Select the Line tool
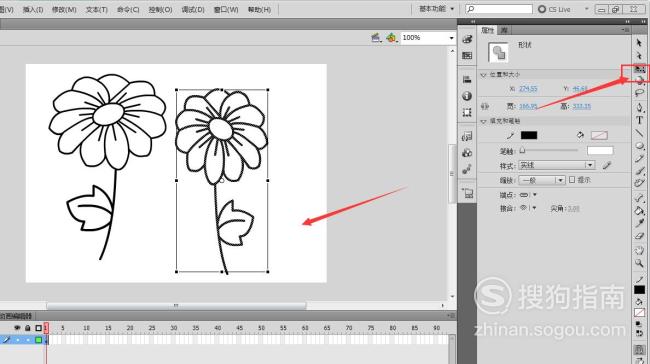Image resolution: width=650 pixels, height=364 pixels. 639,133
